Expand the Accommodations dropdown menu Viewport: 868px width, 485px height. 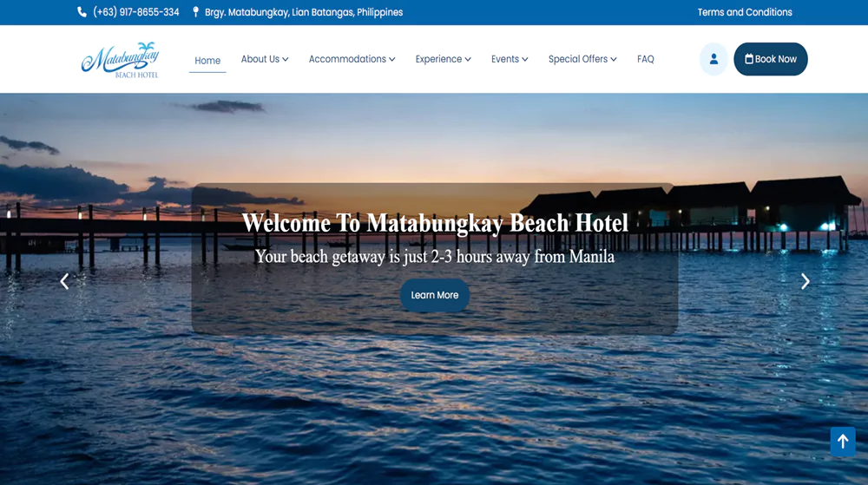[352, 59]
